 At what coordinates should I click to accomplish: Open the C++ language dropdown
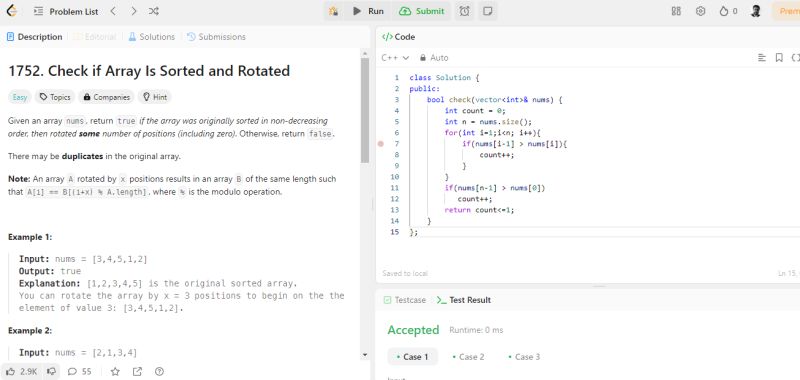click(395, 58)
